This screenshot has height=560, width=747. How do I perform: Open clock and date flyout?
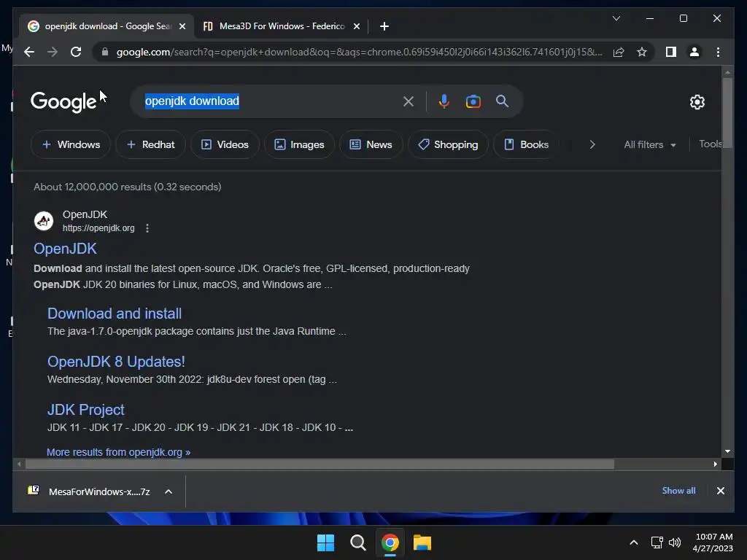713,542
